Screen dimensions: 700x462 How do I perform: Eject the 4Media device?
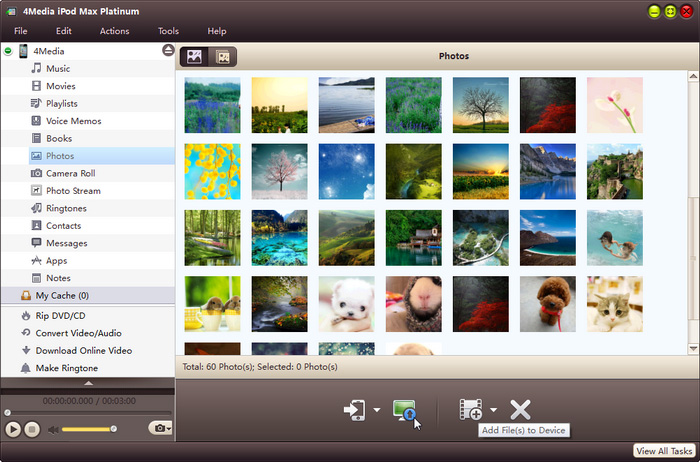click(168, 51)
